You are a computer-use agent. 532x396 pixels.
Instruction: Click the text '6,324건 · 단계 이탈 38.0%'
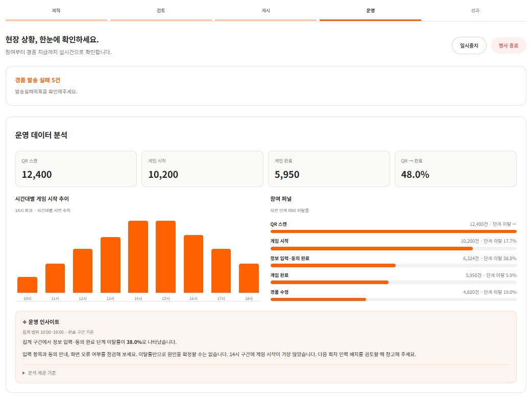coord(490,259)
